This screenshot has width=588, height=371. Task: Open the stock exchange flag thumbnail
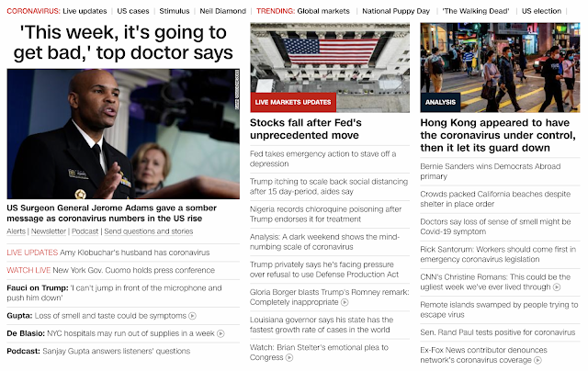click(x=330, y=67)
